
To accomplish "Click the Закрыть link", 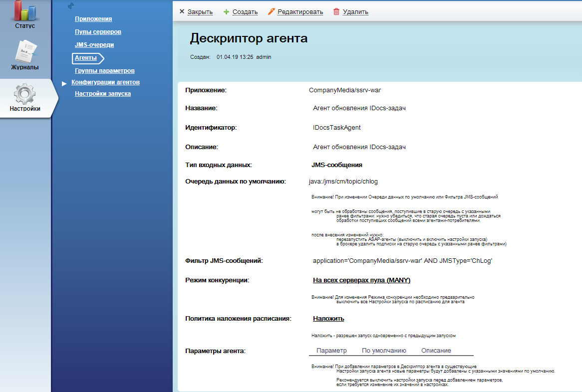I will pyautogui.click(x=200, y=12).
